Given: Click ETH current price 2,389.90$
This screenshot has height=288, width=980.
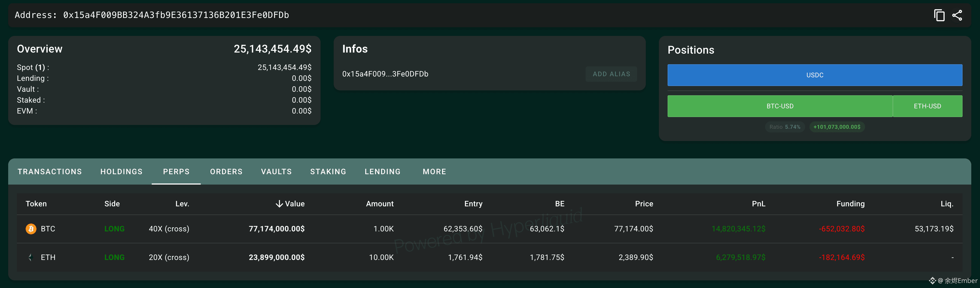Looking at the screenshot, I should tap(636, 257).
